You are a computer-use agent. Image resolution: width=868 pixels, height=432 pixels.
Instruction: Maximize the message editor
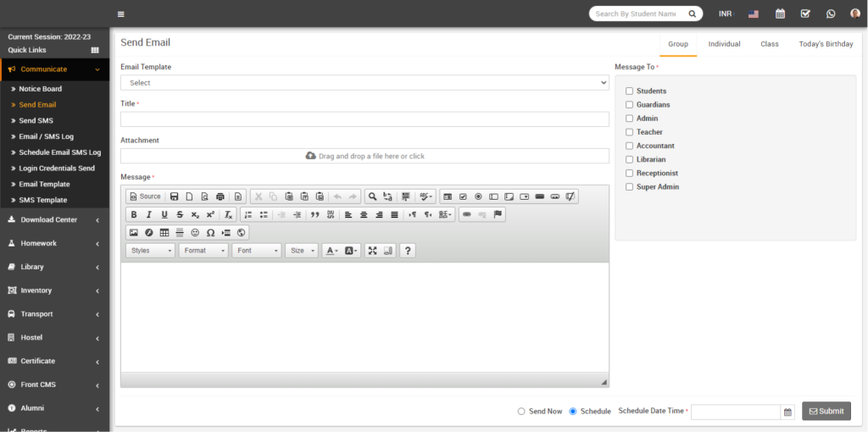coord(372,251)
